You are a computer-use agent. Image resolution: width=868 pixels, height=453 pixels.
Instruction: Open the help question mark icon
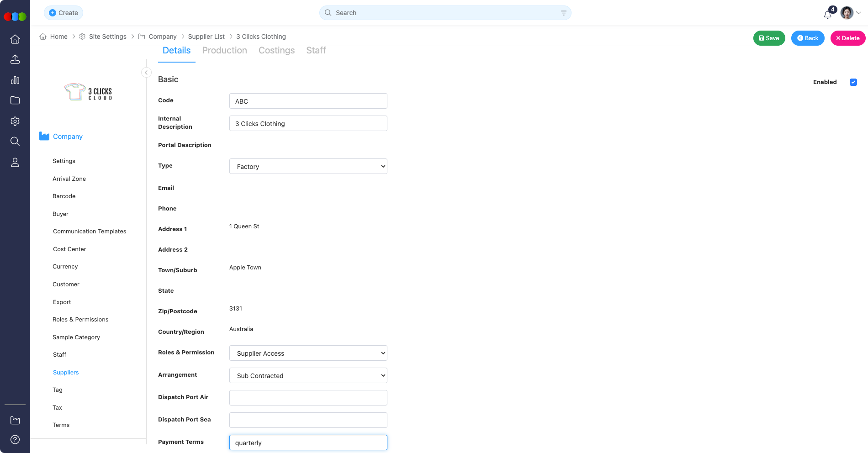pos(15,439)
